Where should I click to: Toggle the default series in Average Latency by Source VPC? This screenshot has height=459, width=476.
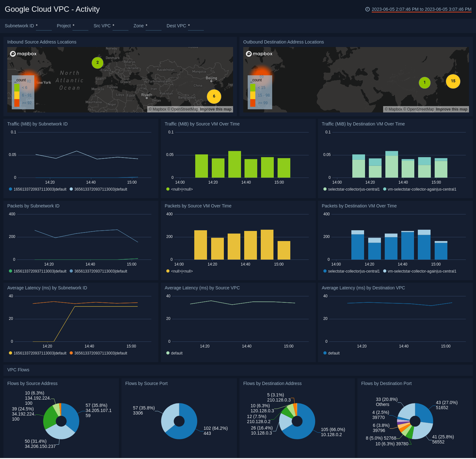click(x=174, y=353)
